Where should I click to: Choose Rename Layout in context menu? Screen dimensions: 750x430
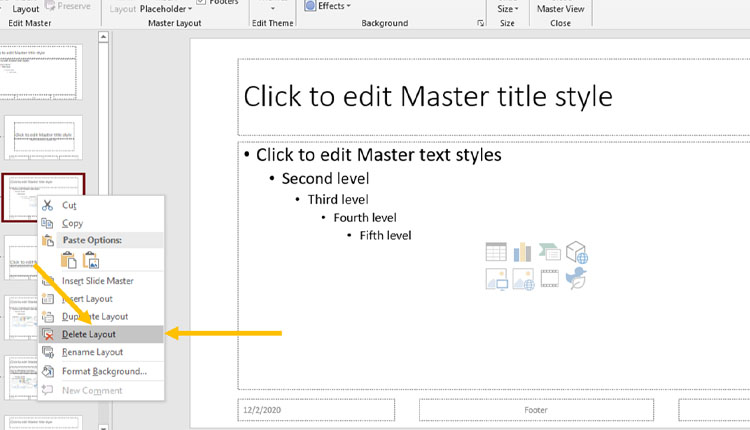[92, 352]
